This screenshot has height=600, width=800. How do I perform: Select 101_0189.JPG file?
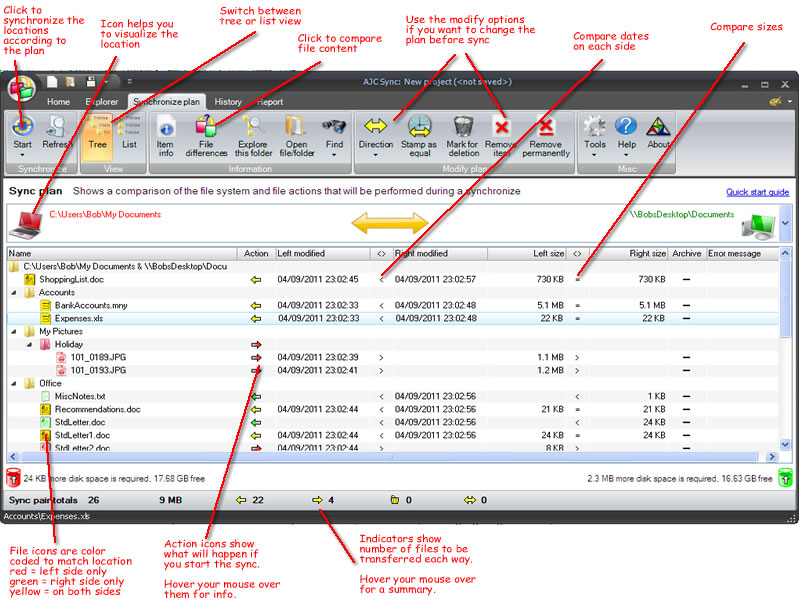(x=98, y=357)
